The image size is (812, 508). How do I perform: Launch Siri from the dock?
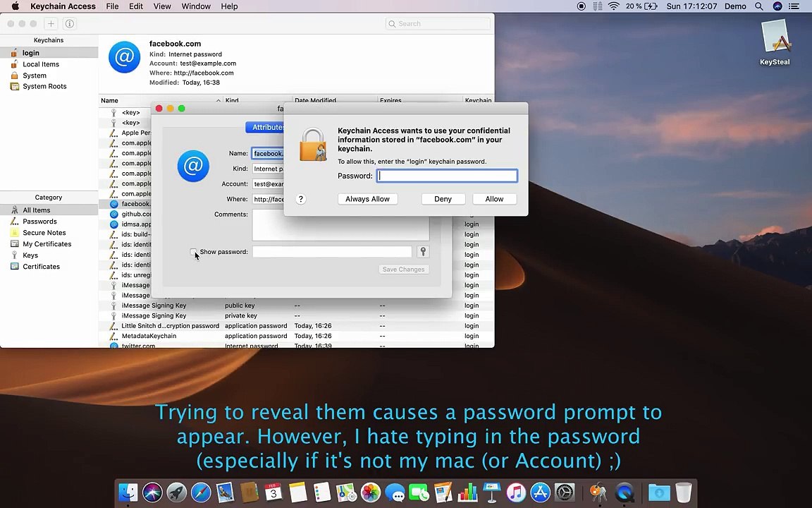152,492
